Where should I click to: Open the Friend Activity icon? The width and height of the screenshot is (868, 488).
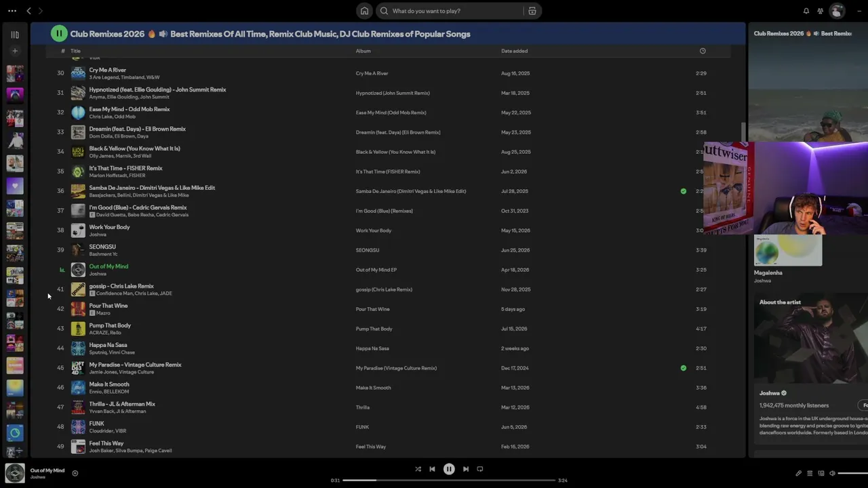821,11
